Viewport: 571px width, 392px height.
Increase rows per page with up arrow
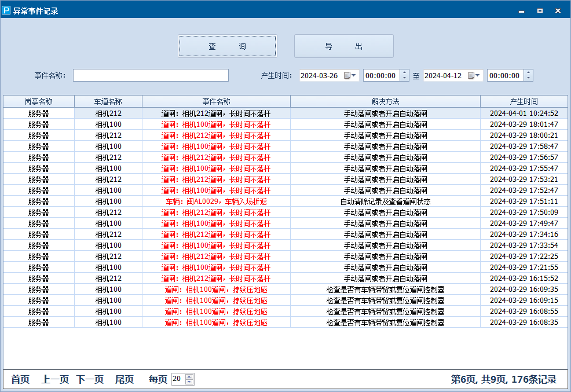click(x=189, y=376)
